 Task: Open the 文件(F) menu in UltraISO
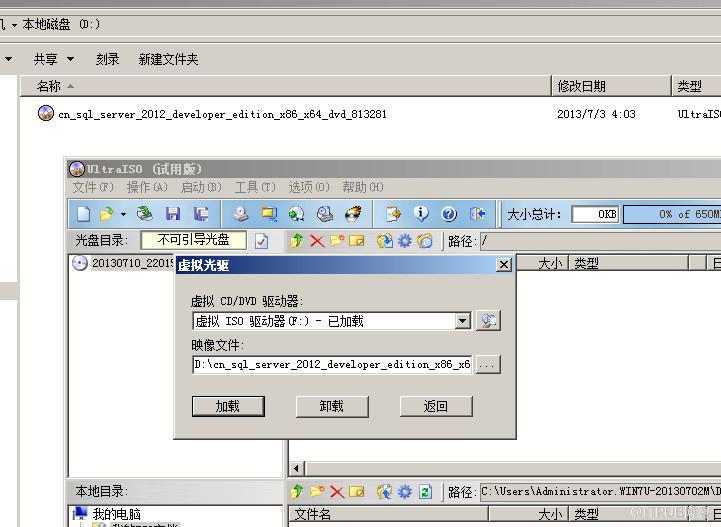coord(93,187)
